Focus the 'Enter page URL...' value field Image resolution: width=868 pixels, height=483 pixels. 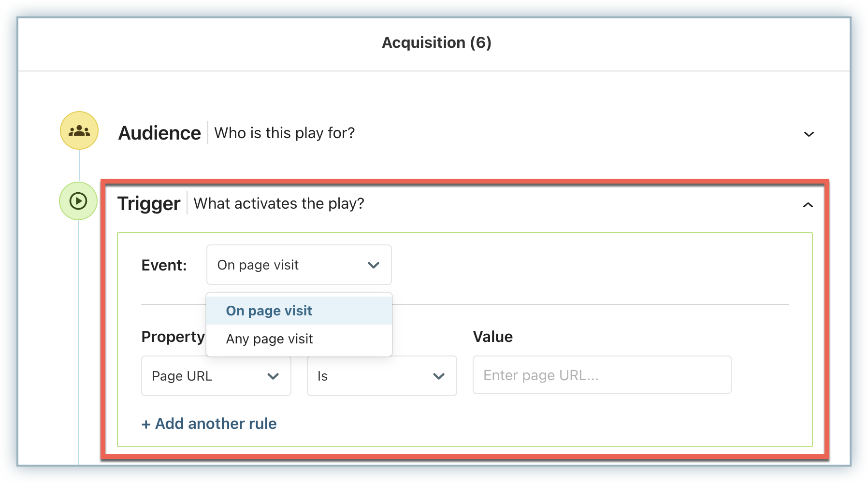tap(601, 375)
